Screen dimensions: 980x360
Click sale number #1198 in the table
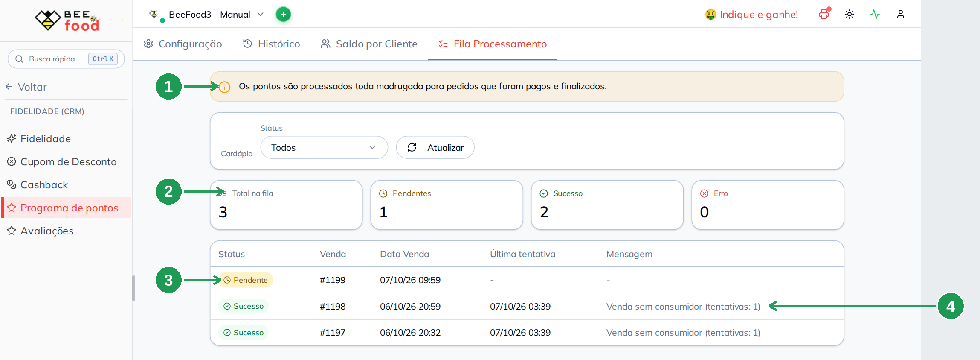tap(333, 307)
